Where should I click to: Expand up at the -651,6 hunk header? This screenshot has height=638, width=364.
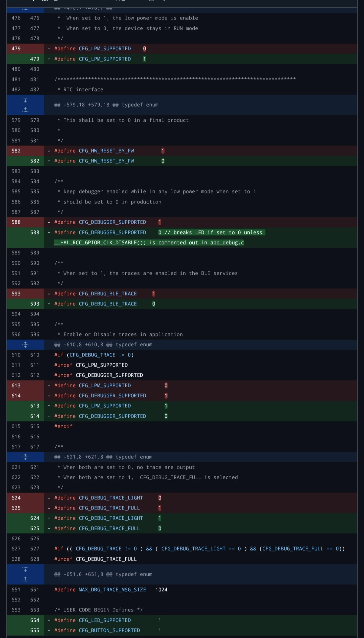(25, 579)
